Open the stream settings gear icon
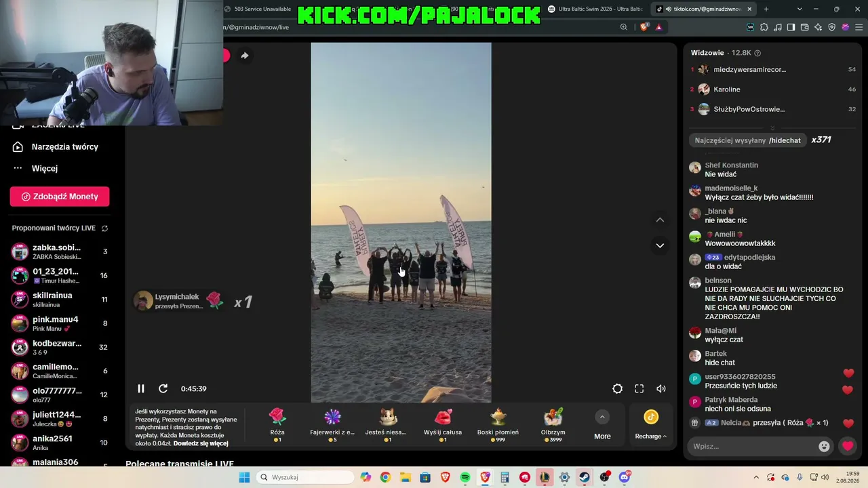Image resolution: width=868 pixels, height=488 pixels. click(617, 388)
